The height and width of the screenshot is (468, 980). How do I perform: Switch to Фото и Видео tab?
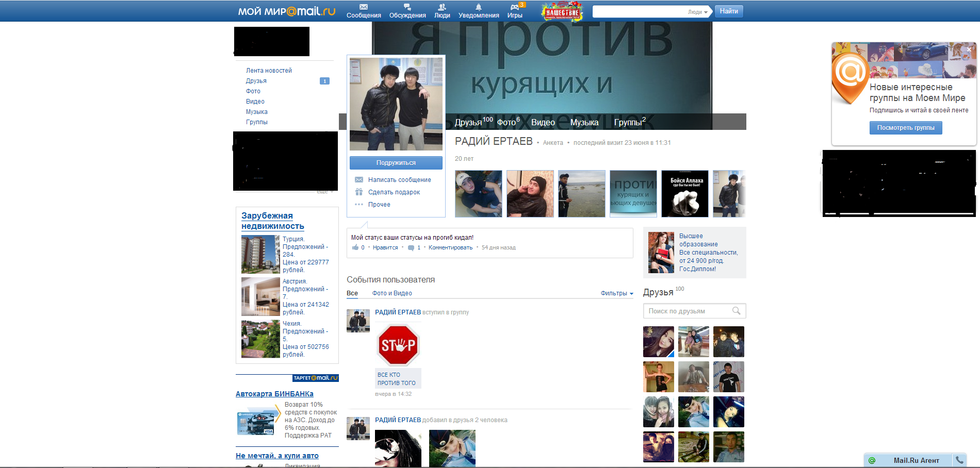(x=392, y=293)
